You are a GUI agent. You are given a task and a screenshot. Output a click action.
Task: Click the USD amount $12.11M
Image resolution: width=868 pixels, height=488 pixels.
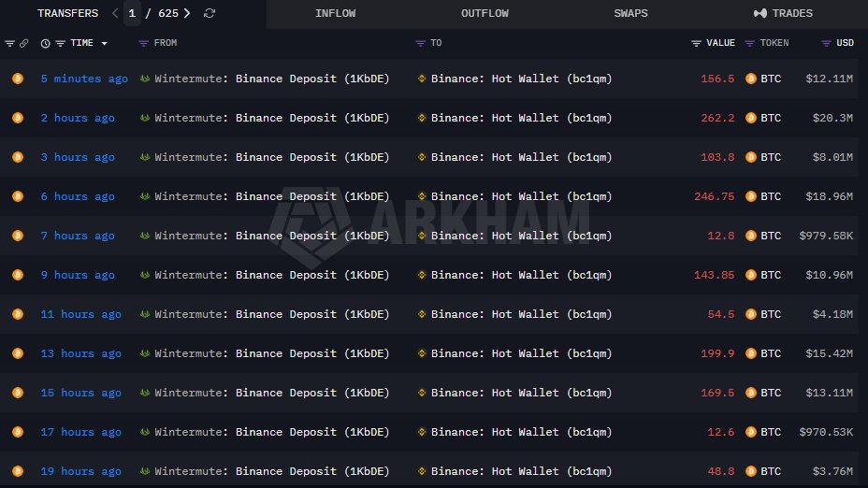tap(830, 79)
